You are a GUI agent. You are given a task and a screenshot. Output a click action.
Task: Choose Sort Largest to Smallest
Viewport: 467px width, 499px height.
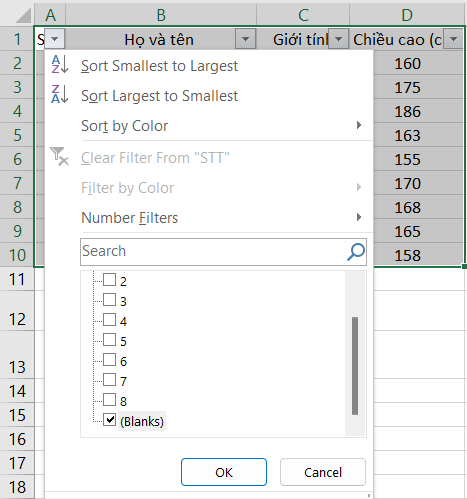(x=159, y=96)
